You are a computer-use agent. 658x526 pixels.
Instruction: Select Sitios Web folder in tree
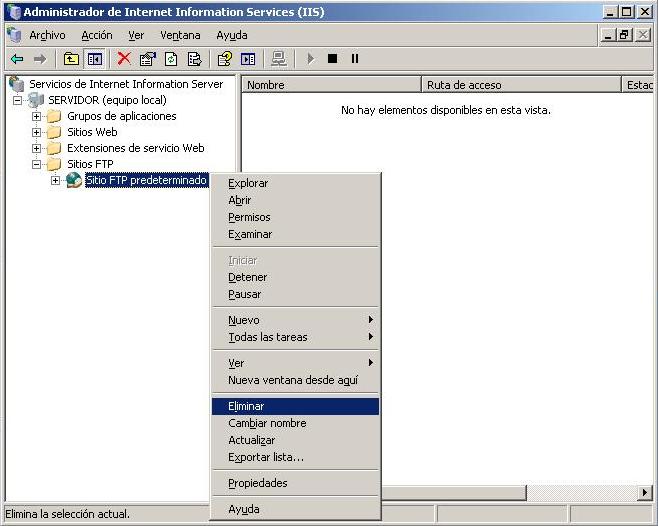(x=91, y=132)
